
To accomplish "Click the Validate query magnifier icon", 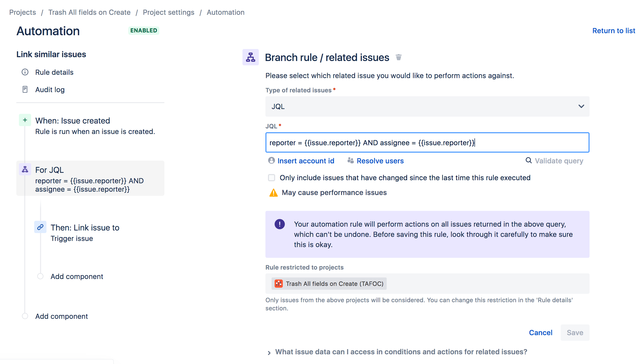I will 528,161.
